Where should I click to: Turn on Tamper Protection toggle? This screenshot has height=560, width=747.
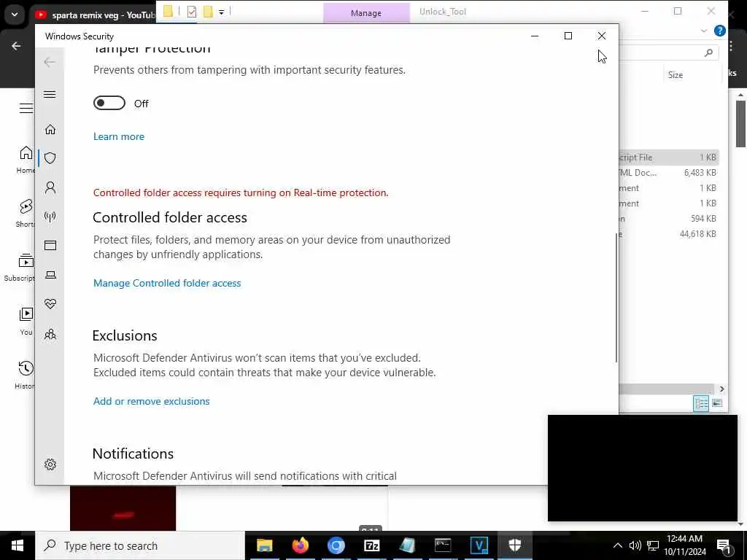point(109,103)
